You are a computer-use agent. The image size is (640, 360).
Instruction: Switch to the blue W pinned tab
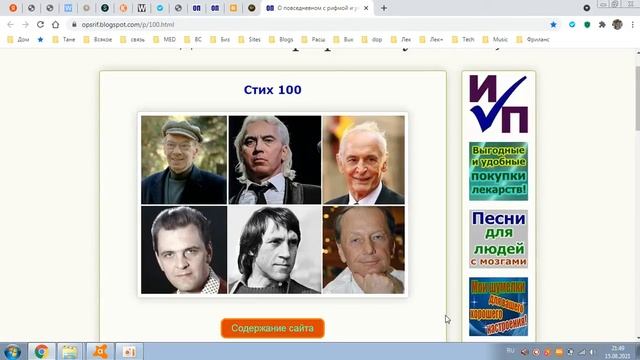point(68,8)
